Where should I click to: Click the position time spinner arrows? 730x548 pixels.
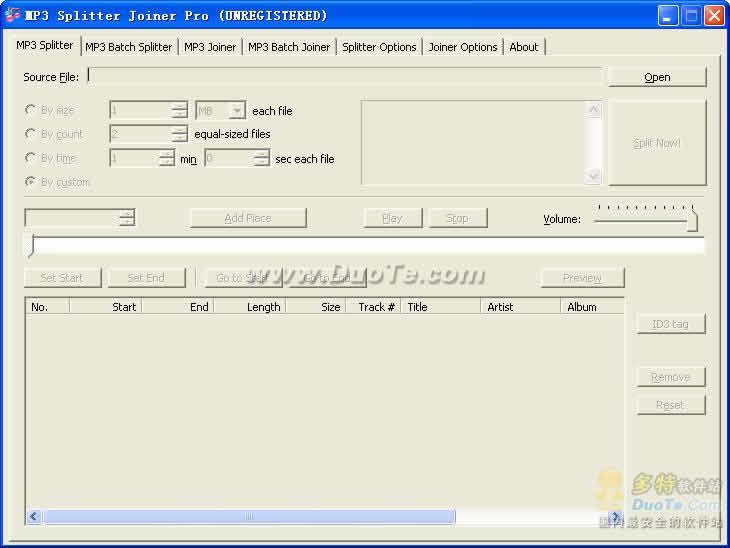point(127,217)
